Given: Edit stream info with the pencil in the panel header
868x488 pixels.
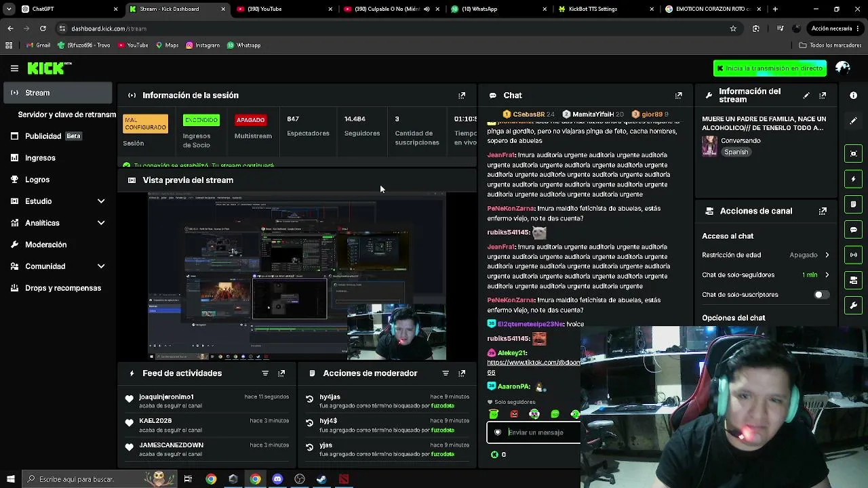Looking at the screenshot, I should (806, 96).
